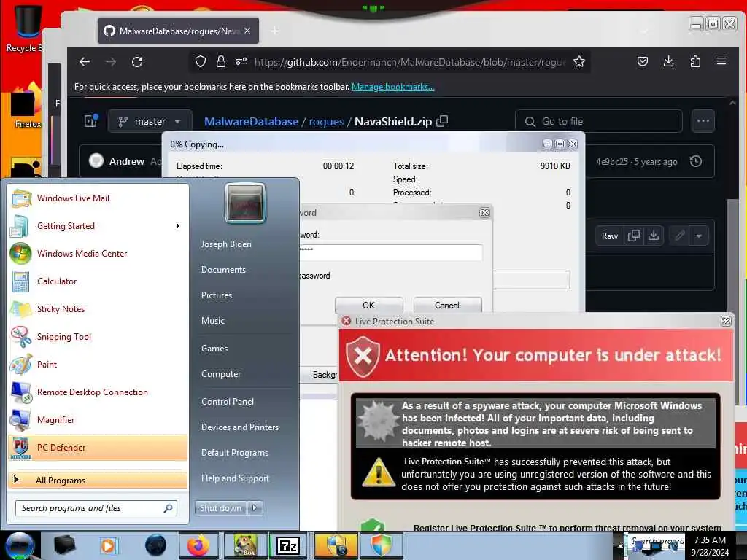Expand the GitHub file tree panel
The height and width of the screenshot is (560, 747).
click(90, 121)
